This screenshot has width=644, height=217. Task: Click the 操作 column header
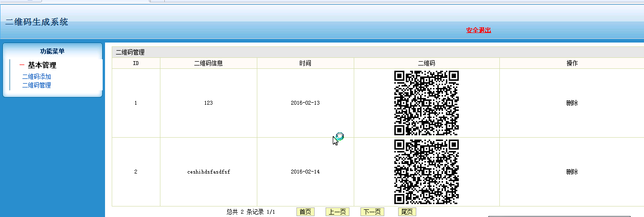[572, 63]
